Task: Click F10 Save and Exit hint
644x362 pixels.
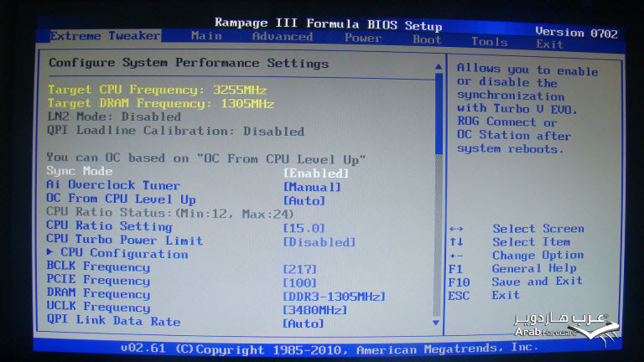Action: tap(516, 282)
